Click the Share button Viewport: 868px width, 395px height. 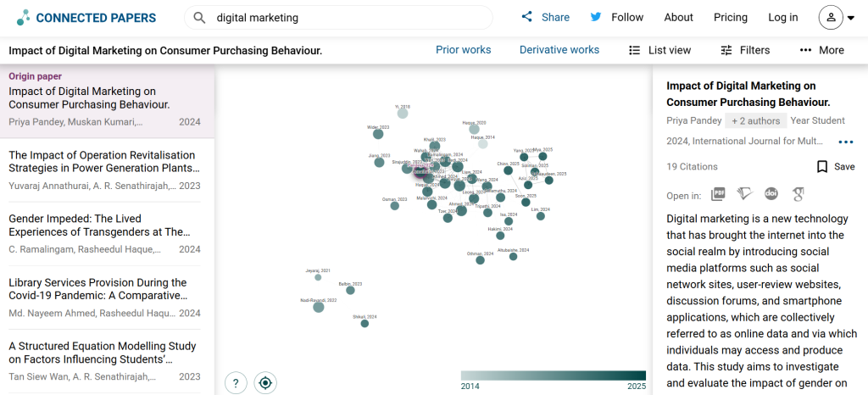(x=545, y=18)
